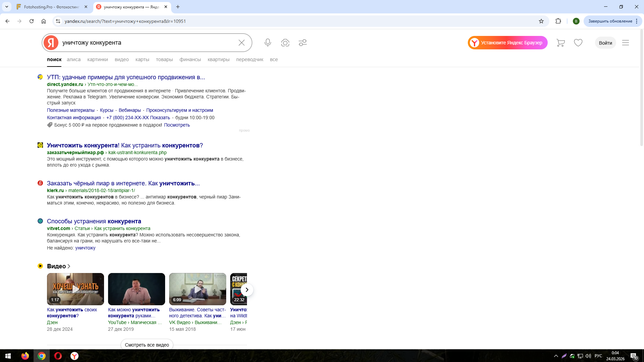Click the Yandex logo in search box
This screenshot has width=644, height=362.
51,43
